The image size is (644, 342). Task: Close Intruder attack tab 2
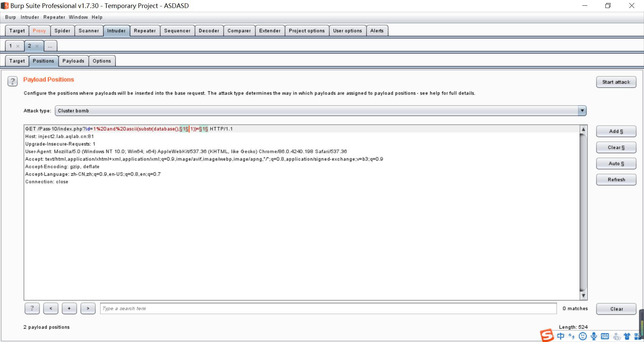click(x=37, y=46)
